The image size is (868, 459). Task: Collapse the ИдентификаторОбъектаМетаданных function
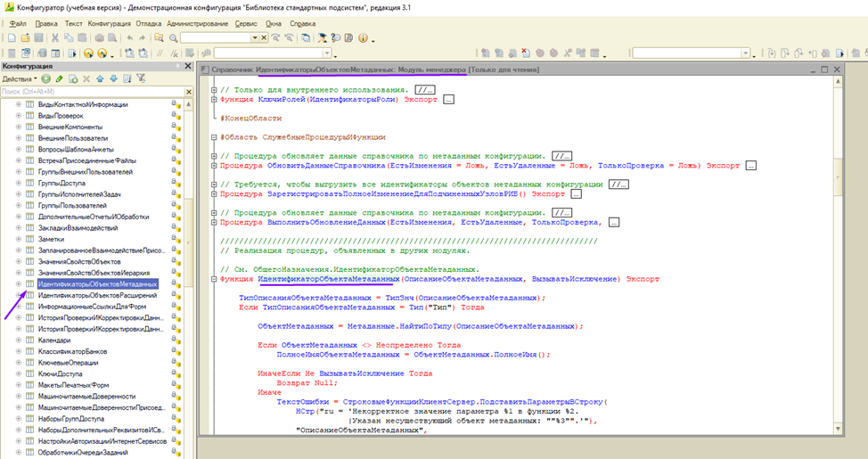pyautogui.click(x=214, y=279)
